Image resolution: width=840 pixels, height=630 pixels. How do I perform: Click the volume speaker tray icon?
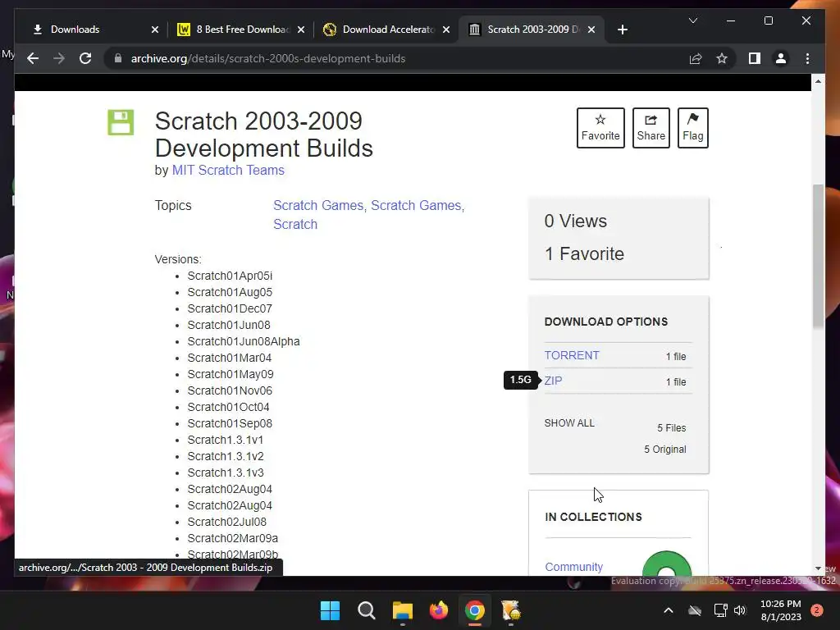(x=740, y=610)
